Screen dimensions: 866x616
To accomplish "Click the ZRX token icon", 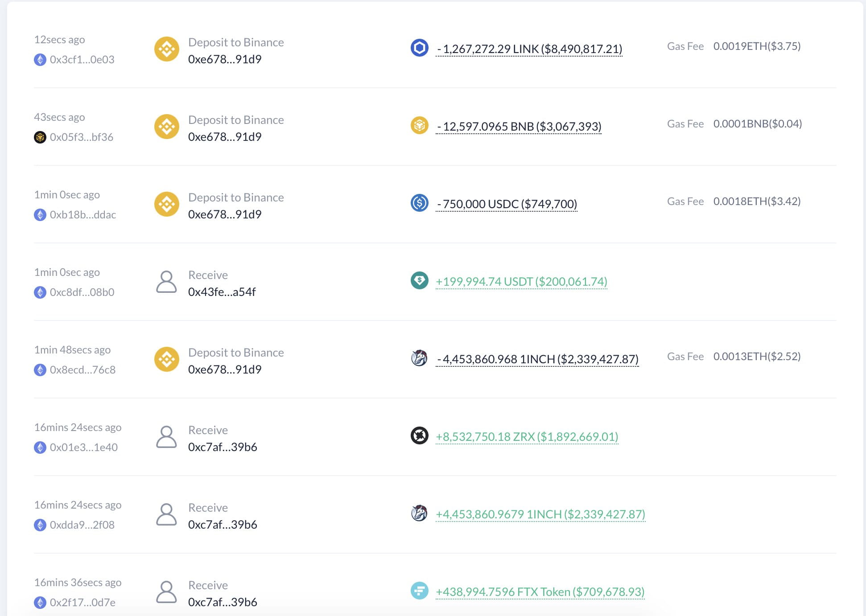I will click(419, 435).
